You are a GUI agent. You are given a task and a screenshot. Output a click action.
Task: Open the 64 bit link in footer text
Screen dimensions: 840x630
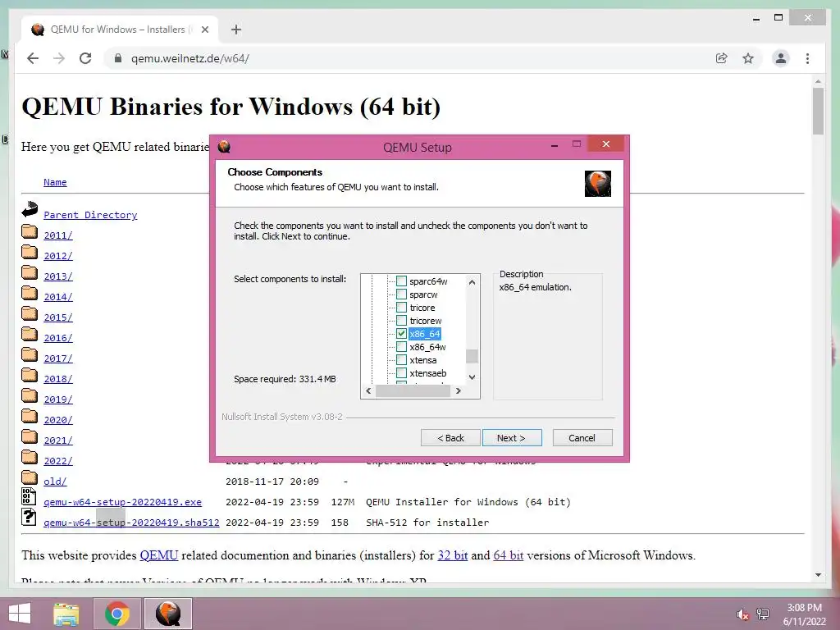tap(509, 555)
